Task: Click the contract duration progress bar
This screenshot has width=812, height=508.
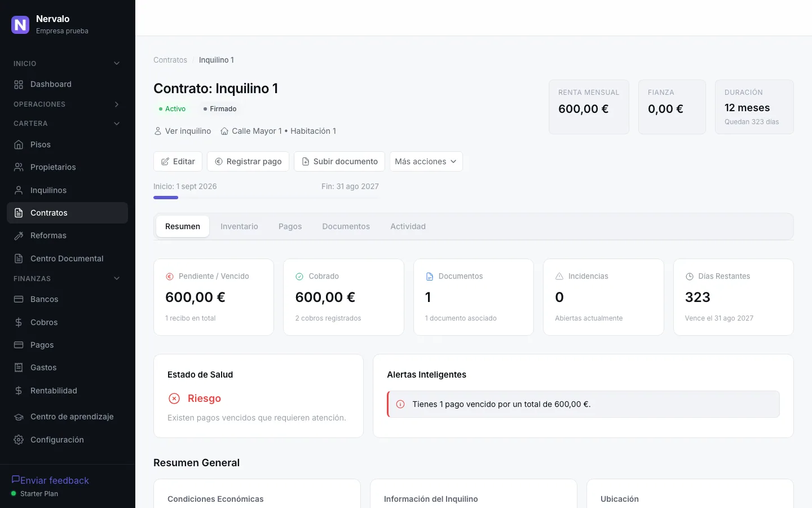Action: [266, 198]
